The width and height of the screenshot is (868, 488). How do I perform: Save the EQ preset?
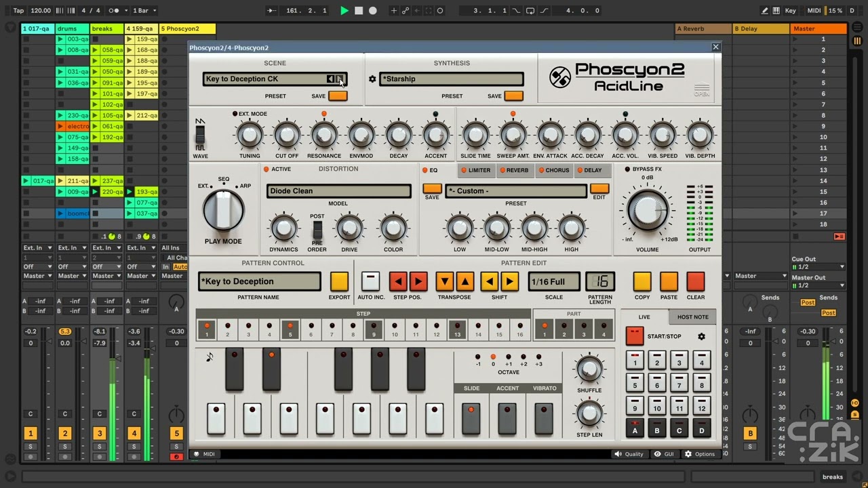pyautogui.click(x=432, y=189)
